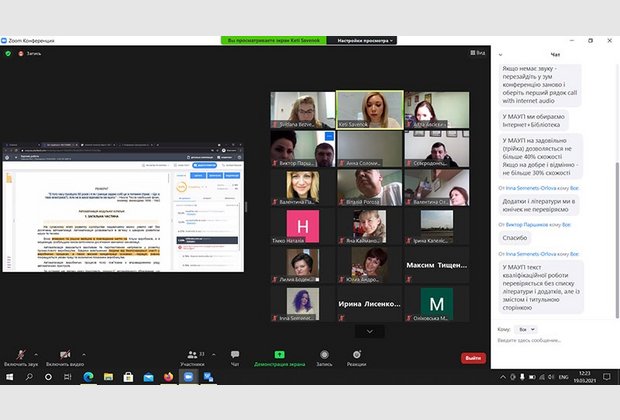Click the Запись record button in toolbar

(324, 358)
